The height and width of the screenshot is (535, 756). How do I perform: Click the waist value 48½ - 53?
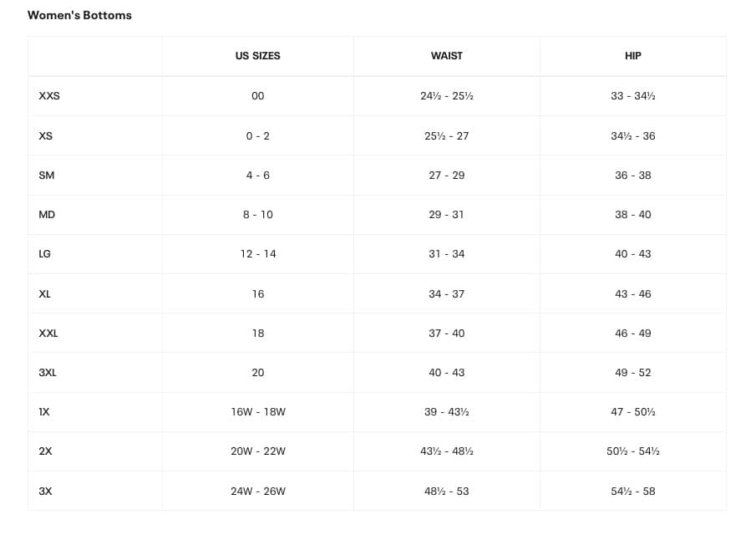(x=446, y=492)
